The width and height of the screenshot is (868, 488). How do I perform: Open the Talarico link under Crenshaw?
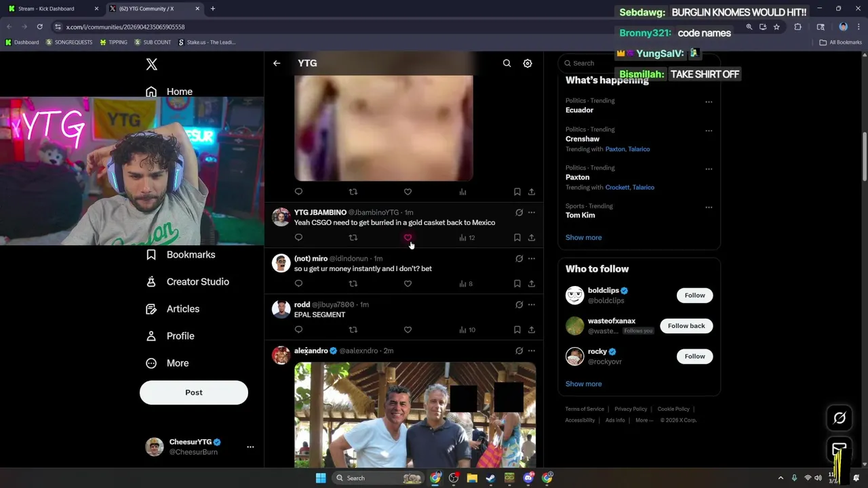point(639,149)
